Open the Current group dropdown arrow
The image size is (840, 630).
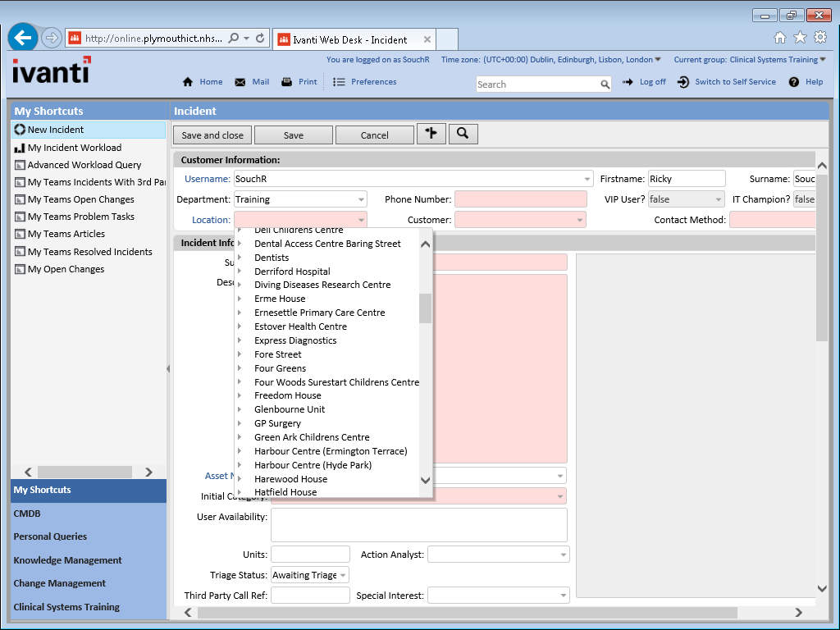click(823, 59)
